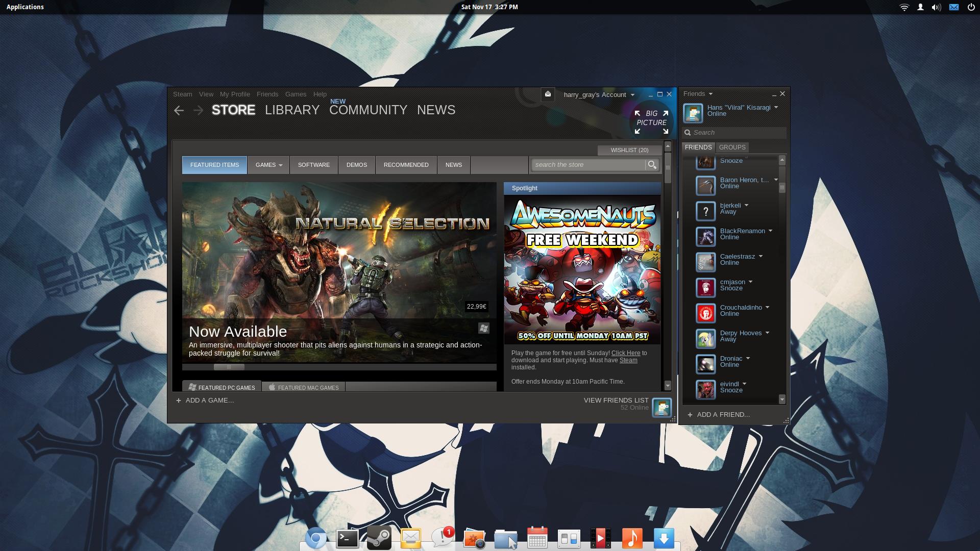Open the Wishlist (20) button
Image resolution: width=980 pixels, height=551 pixels.
click(629, 150)
